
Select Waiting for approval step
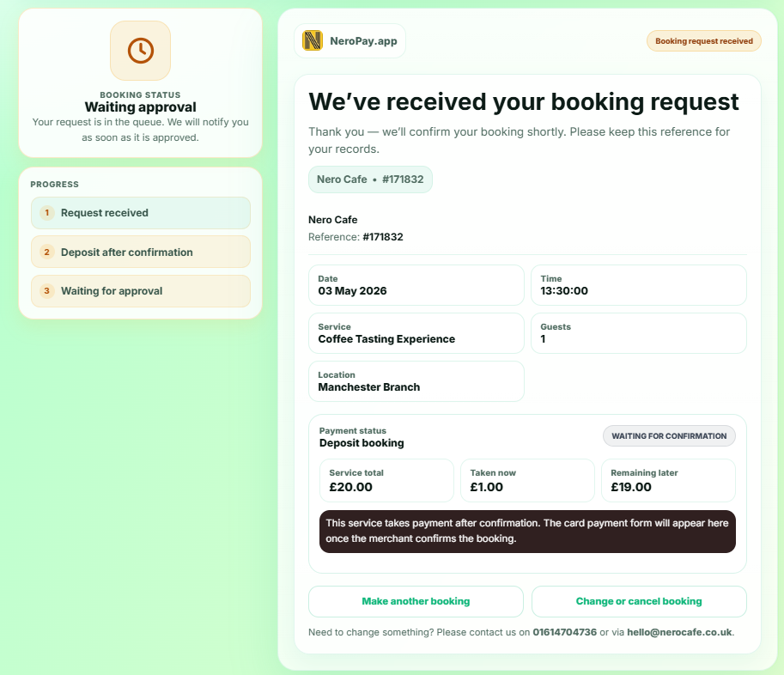pos(141,291)
